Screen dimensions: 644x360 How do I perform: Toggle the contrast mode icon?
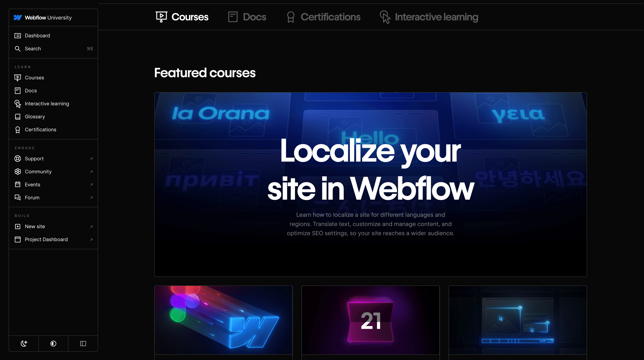pos(53,343)
